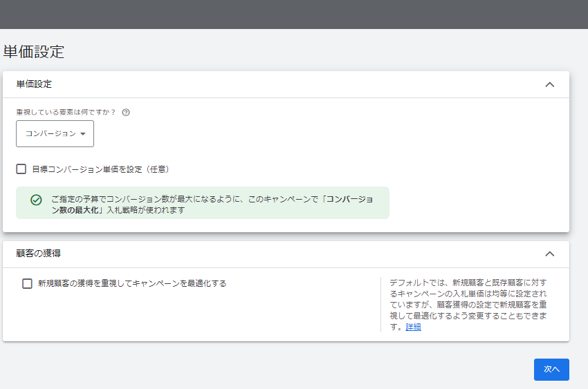Open the 詳細 link

pos(413,327)
